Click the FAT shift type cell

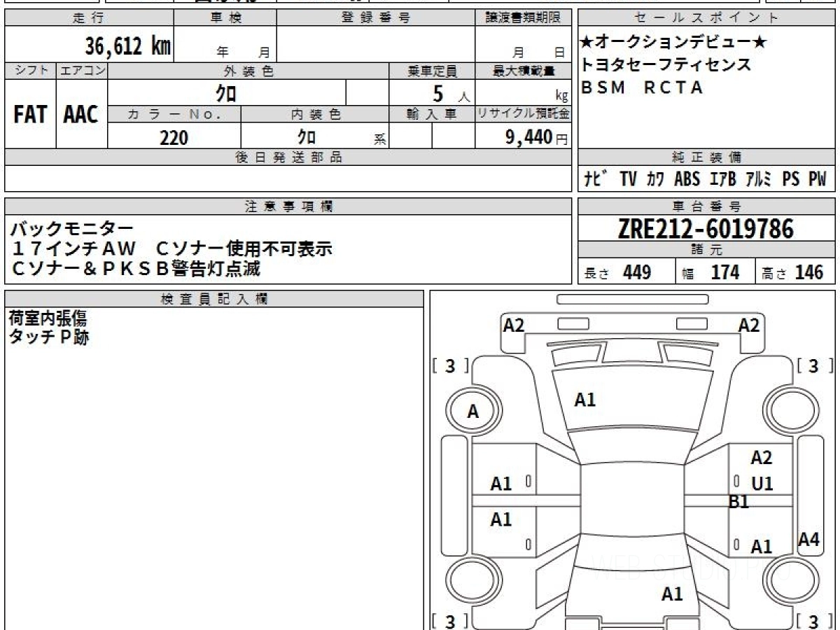30,115
